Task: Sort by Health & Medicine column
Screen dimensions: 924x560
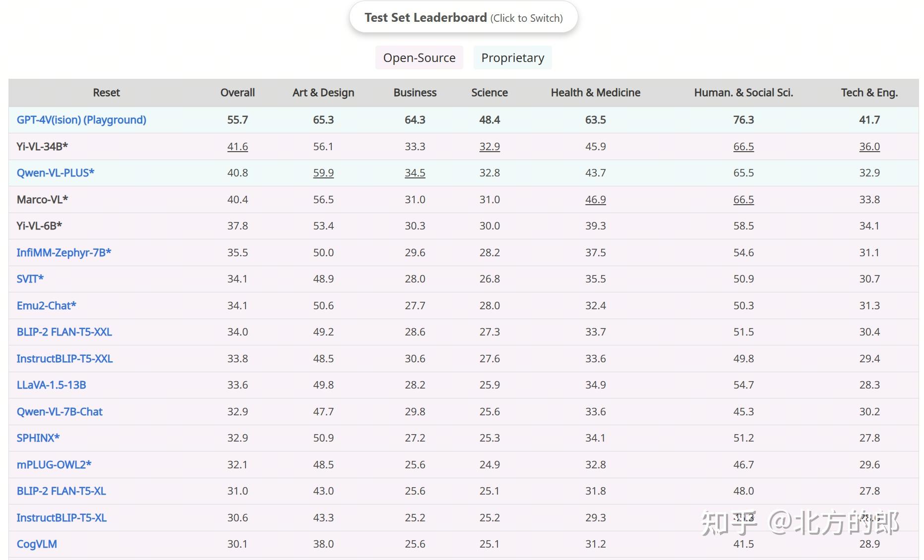Action: [x=595, y=93]
